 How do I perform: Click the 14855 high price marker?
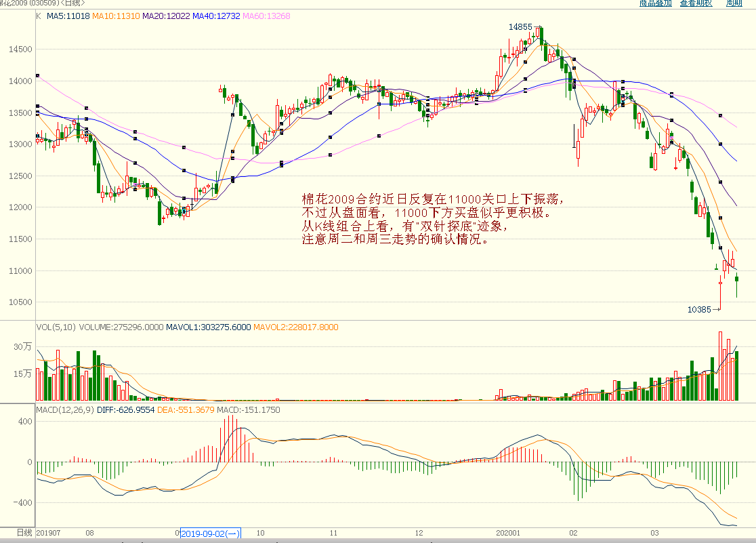click(520, 26)
